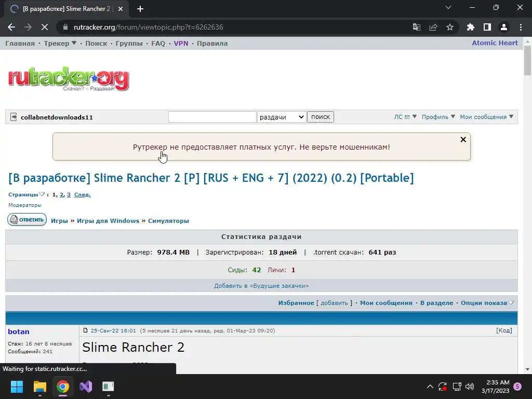Screen dimensions: 532x399
Task: Click Chrome icon in taskbar
Action: tap(63, 387)
